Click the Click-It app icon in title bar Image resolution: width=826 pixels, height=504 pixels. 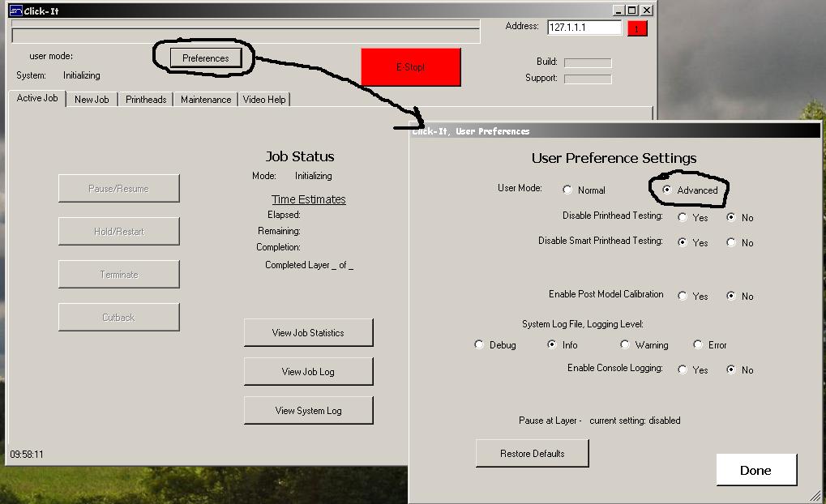15,11
